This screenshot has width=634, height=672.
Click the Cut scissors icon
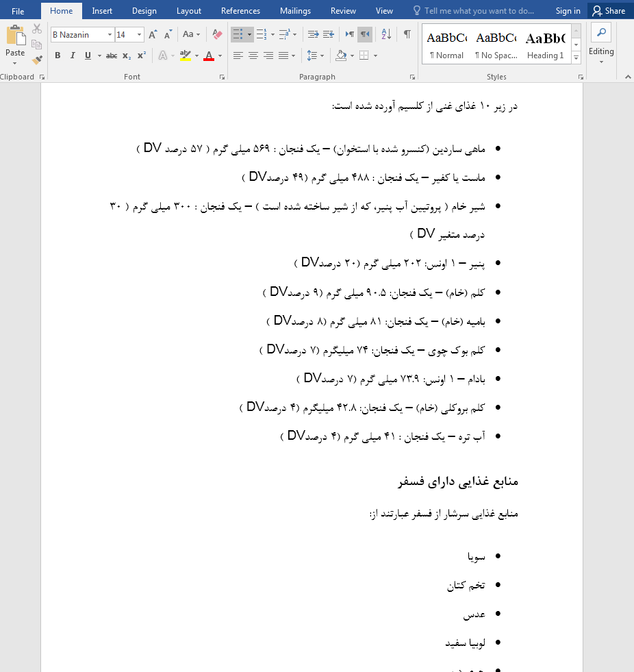pos(37,29)
